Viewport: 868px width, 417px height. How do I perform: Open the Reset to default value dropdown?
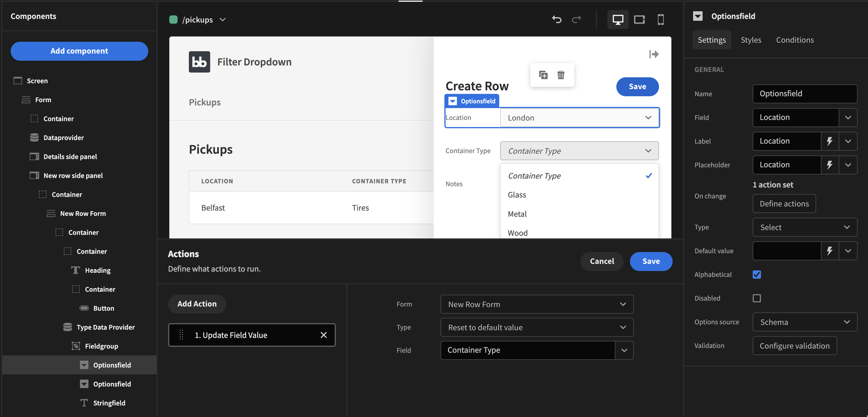pos(537,328)
